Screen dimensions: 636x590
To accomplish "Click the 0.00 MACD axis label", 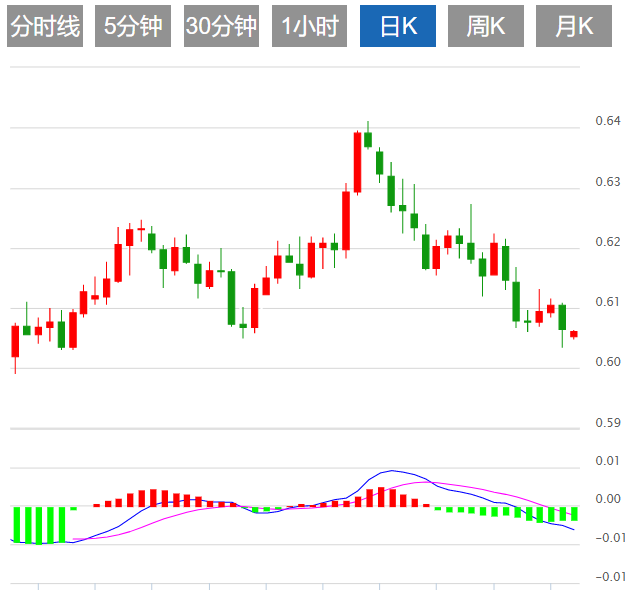I will tap(608, 499).
